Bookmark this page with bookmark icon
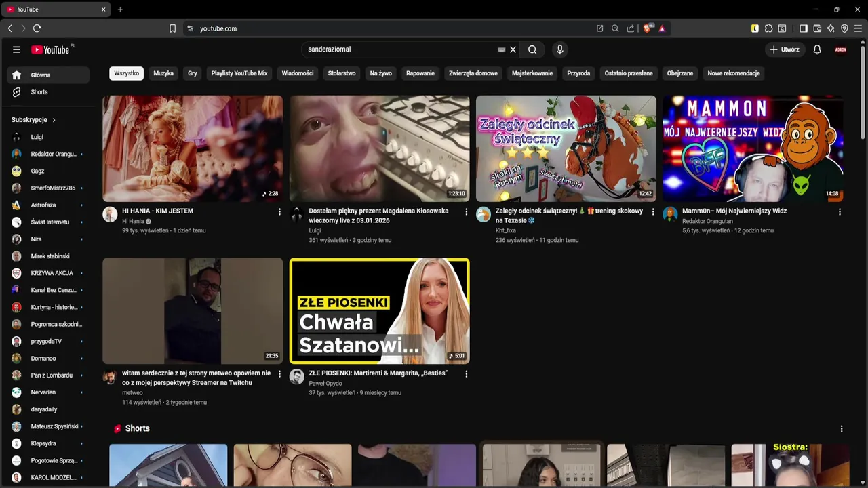Screen dimensions: 868x488 click(172, 28)
